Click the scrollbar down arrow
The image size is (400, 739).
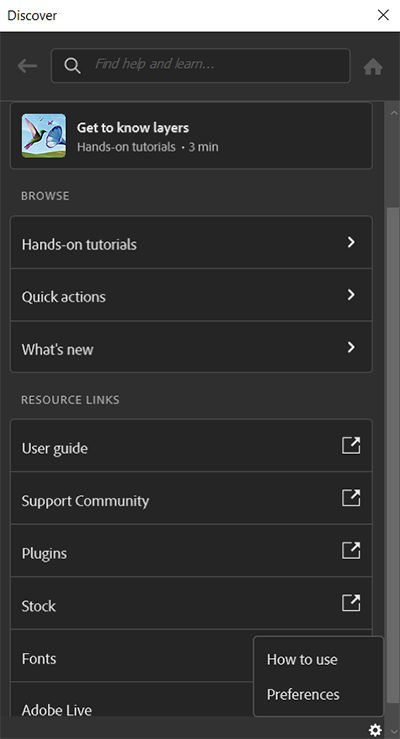click(394, 731)
